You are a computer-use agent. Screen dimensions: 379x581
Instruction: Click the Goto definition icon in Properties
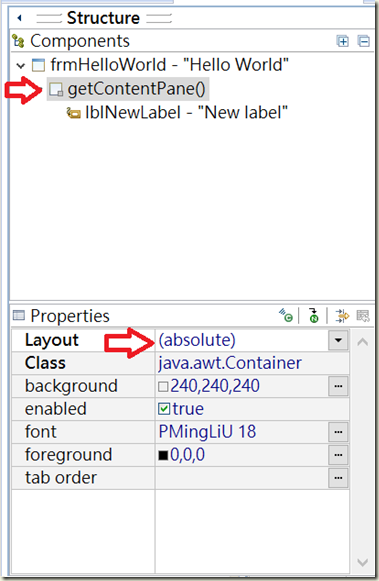point(286,315)
